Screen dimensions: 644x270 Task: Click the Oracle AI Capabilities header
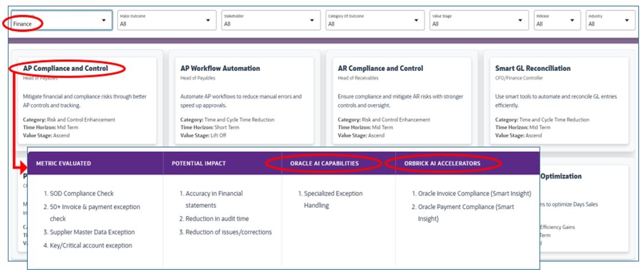tap(324, 164)
